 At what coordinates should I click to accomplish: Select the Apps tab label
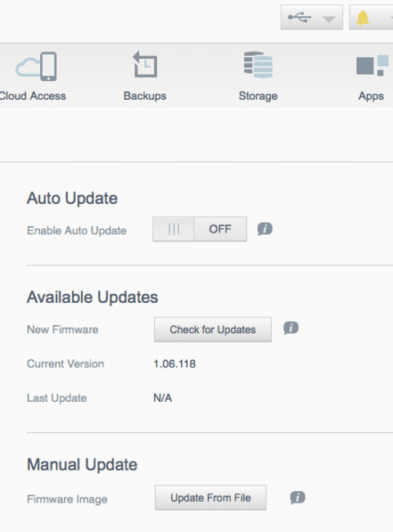(x=371, y=97)
